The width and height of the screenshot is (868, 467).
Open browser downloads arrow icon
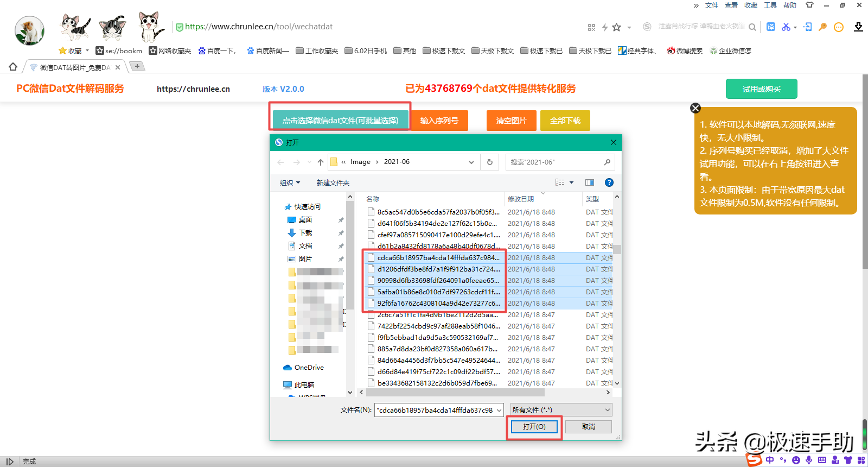858,27
